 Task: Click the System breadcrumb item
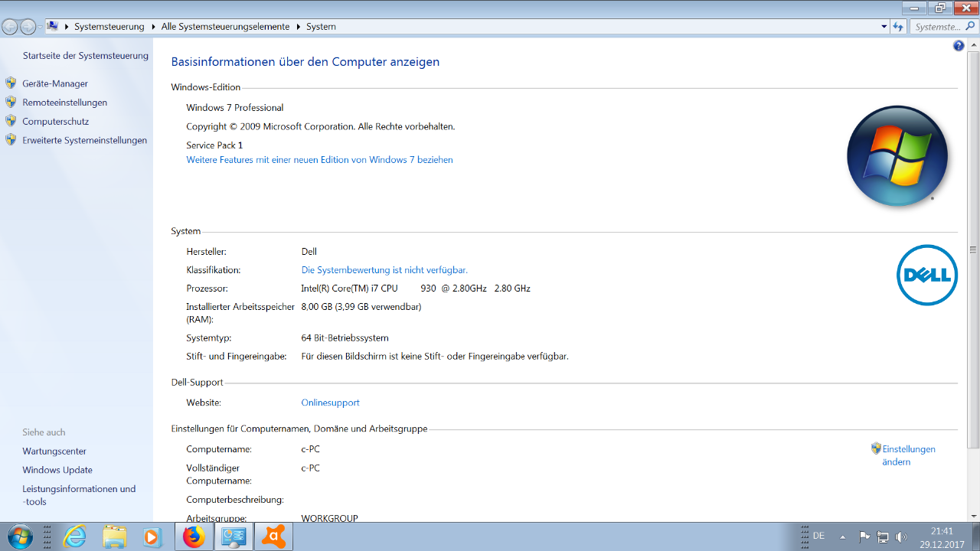point(321,27)
